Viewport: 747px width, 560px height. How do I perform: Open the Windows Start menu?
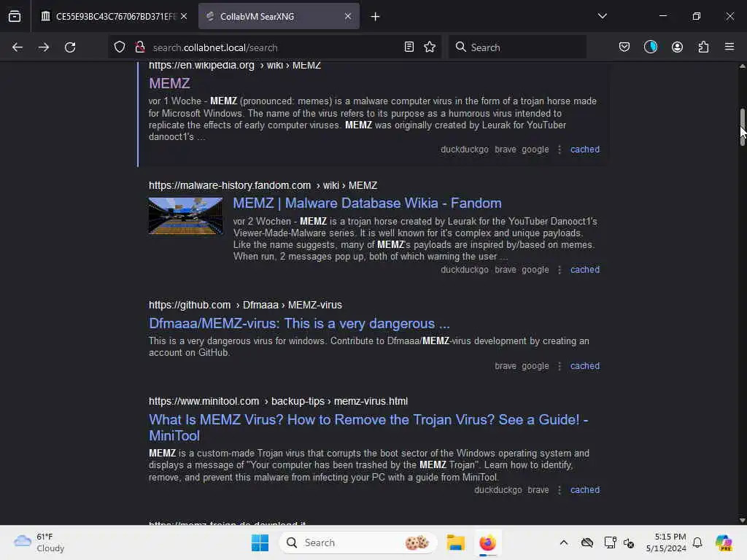(x=260, y=542)
